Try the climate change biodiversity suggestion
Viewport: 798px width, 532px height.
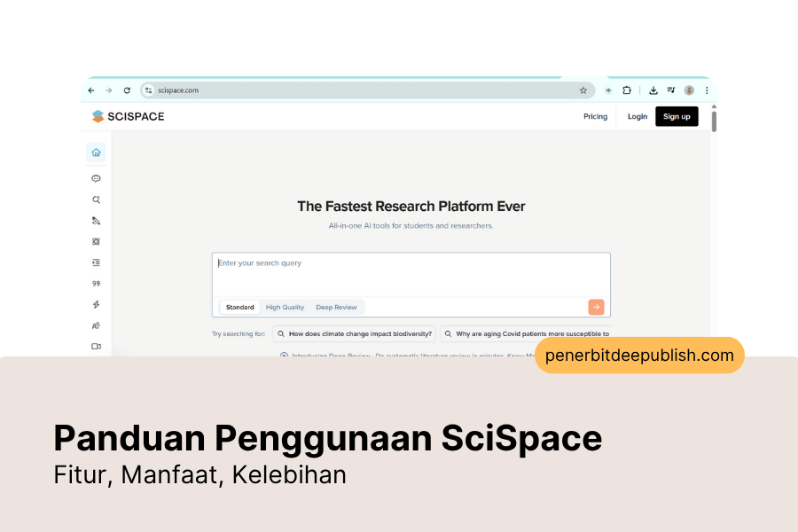pos(355,334)
